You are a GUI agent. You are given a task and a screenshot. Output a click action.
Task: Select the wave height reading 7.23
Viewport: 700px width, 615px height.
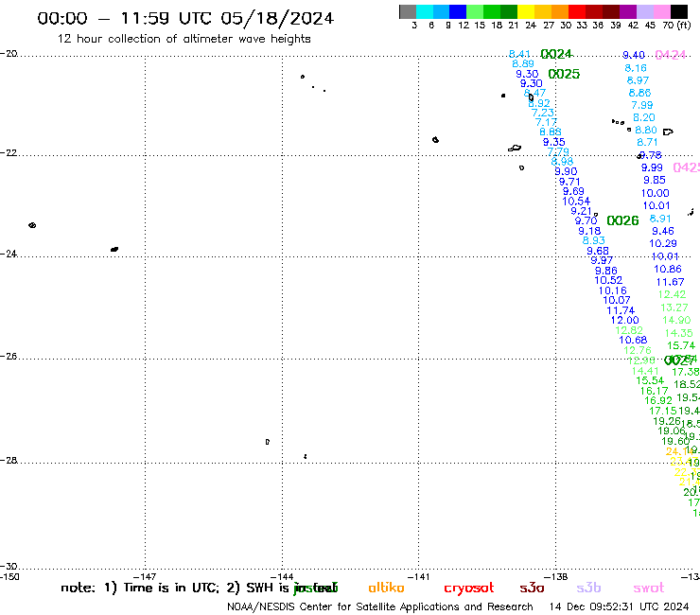pyautogui.click(x=543, y=113)
